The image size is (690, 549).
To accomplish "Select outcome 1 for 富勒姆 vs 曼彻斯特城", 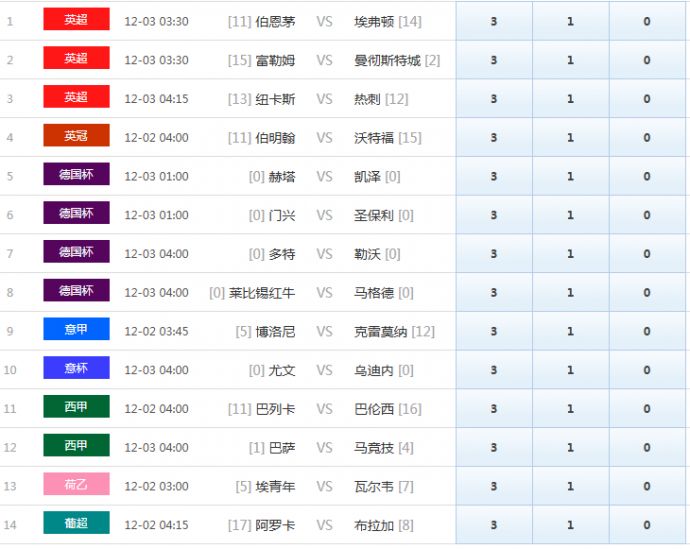I will pos(570,60).
